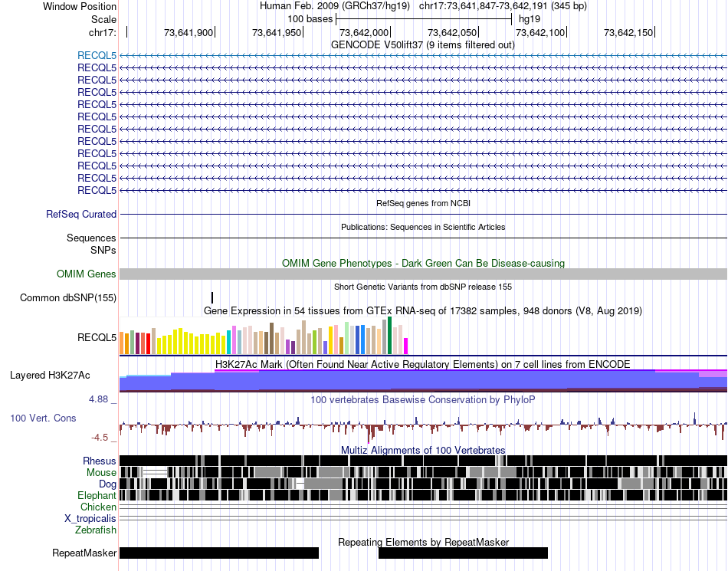
Task: Click the 100 Vert. Cons label
Action: [43, 418]
